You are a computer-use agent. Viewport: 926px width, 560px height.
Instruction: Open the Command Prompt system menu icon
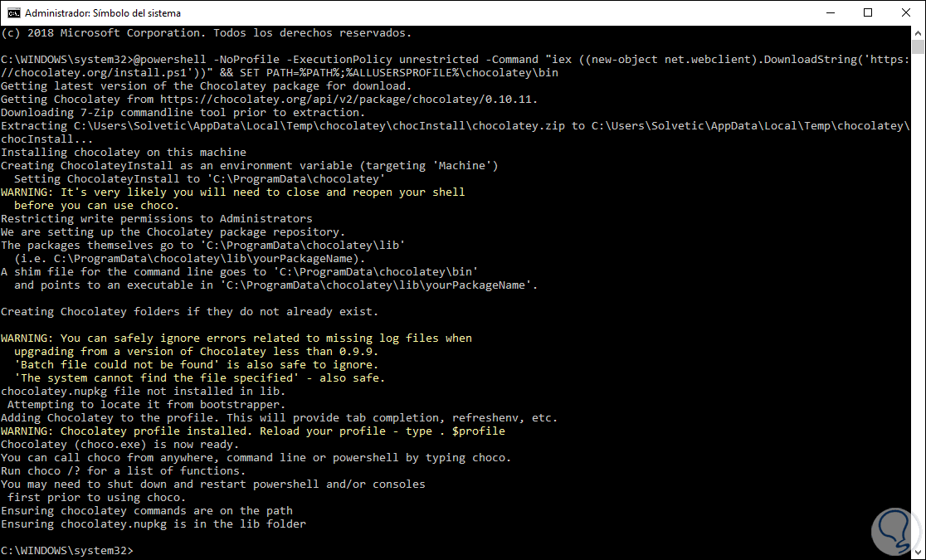[x=13, y=12]
